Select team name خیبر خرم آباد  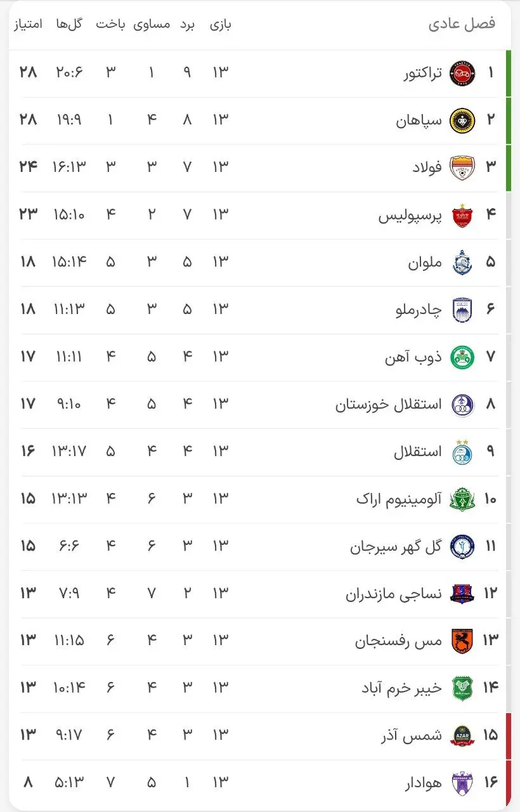pyautogui.click(x=401, y=688)
